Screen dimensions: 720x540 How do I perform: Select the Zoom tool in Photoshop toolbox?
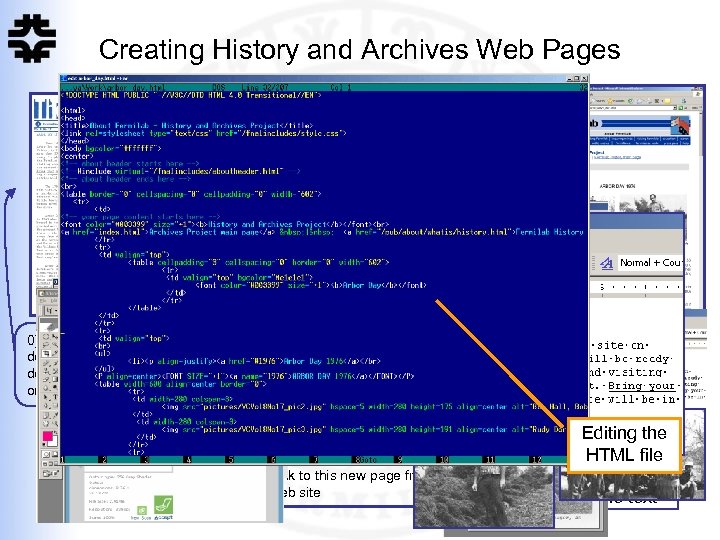pyautogui.click(x=55, y=423)
